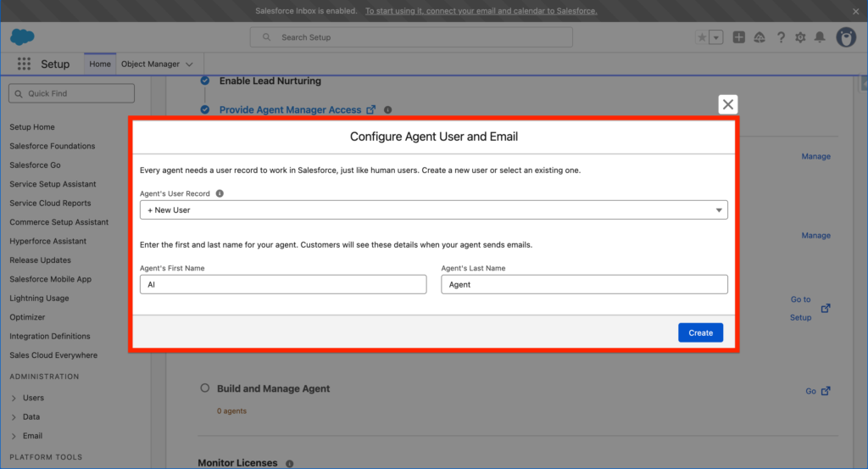Open the Help question mark icon

tap(781, 37)
